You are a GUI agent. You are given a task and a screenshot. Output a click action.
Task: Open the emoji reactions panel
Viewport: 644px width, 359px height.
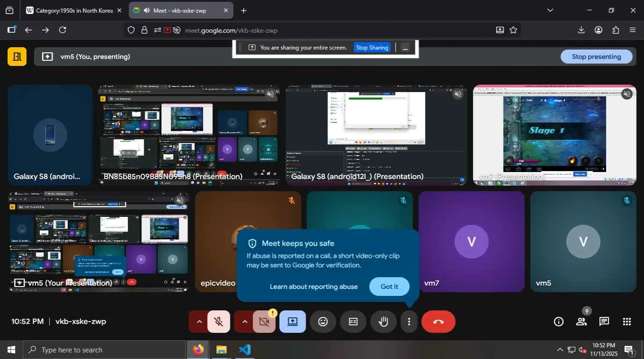323,322
